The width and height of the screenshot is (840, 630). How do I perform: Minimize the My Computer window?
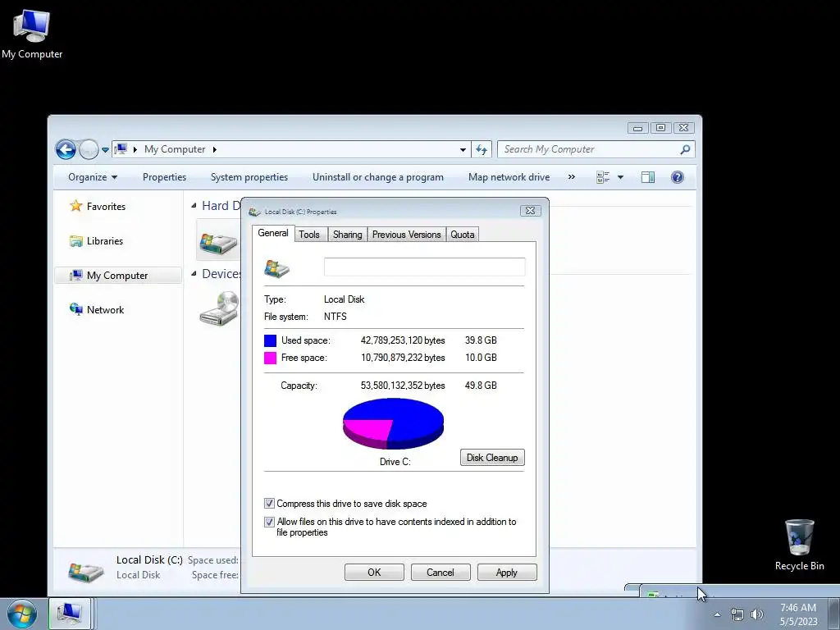pos(637,127)
